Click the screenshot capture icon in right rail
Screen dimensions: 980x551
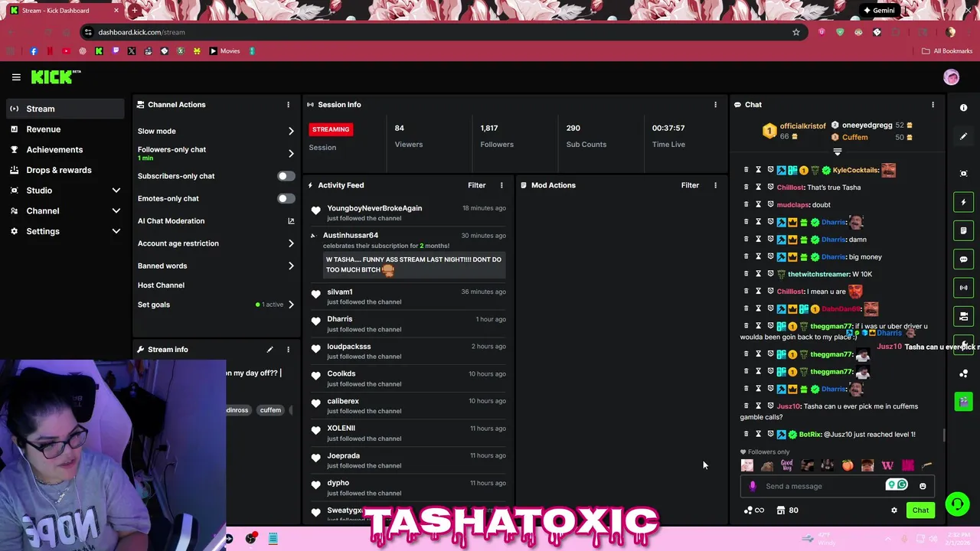[x=963, y=173]
